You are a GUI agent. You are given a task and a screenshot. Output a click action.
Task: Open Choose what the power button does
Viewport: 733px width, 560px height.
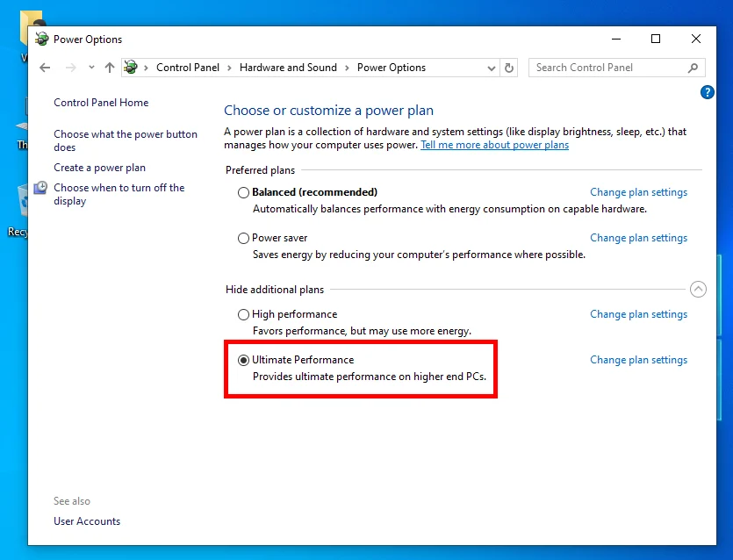point(126,140)
